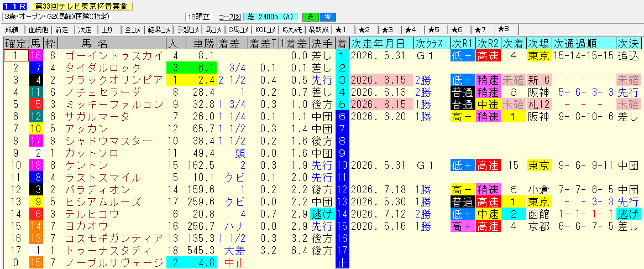
Task: Select horse テルヒコウ
Action: click(x=92, y=214)
